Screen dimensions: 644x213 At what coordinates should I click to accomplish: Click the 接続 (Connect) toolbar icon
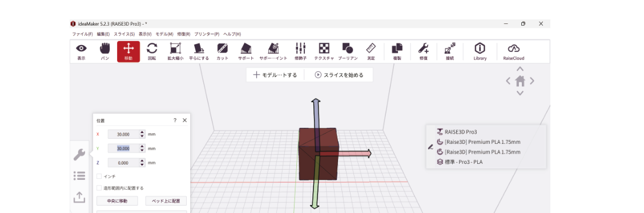click(450, 52)
